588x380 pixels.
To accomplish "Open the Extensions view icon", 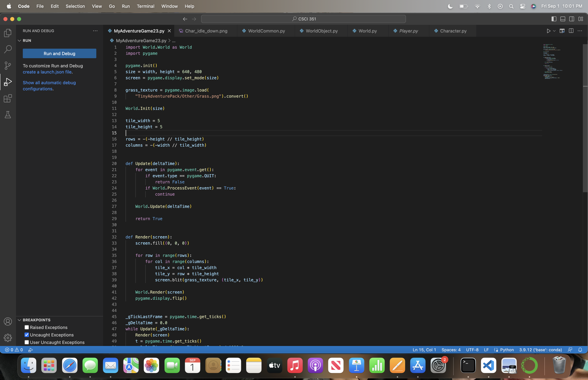I will [8, 98].
